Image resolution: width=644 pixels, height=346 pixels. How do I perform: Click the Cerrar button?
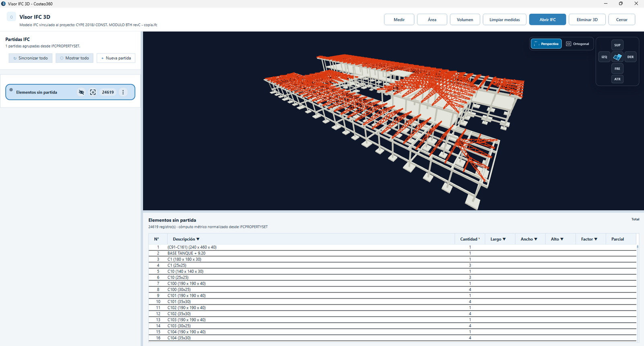pos(622,20)
